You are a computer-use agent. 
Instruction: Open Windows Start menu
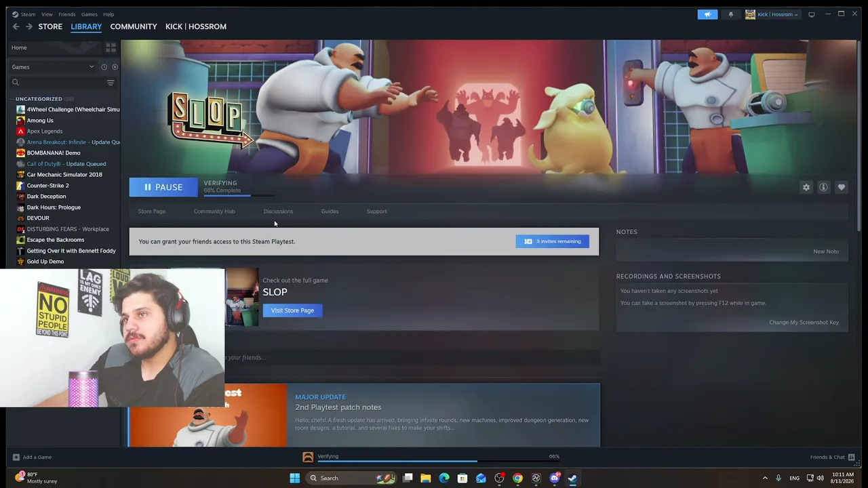point(294,478)
